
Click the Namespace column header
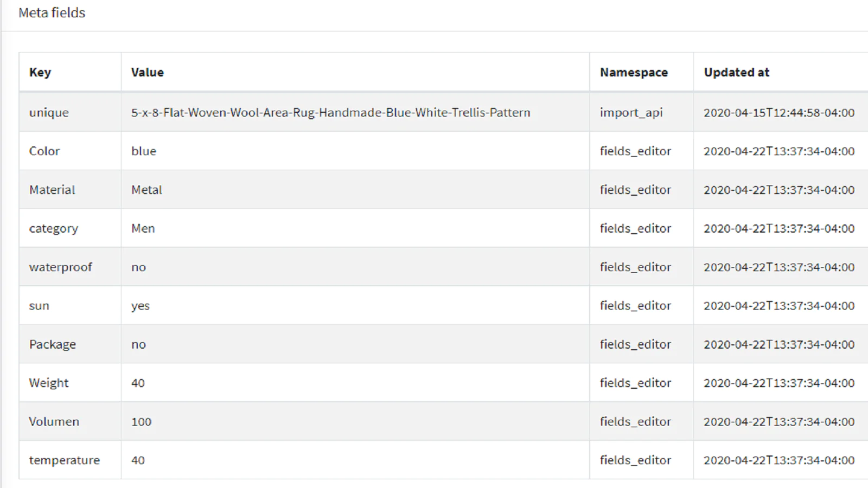[x=634, y=72]
